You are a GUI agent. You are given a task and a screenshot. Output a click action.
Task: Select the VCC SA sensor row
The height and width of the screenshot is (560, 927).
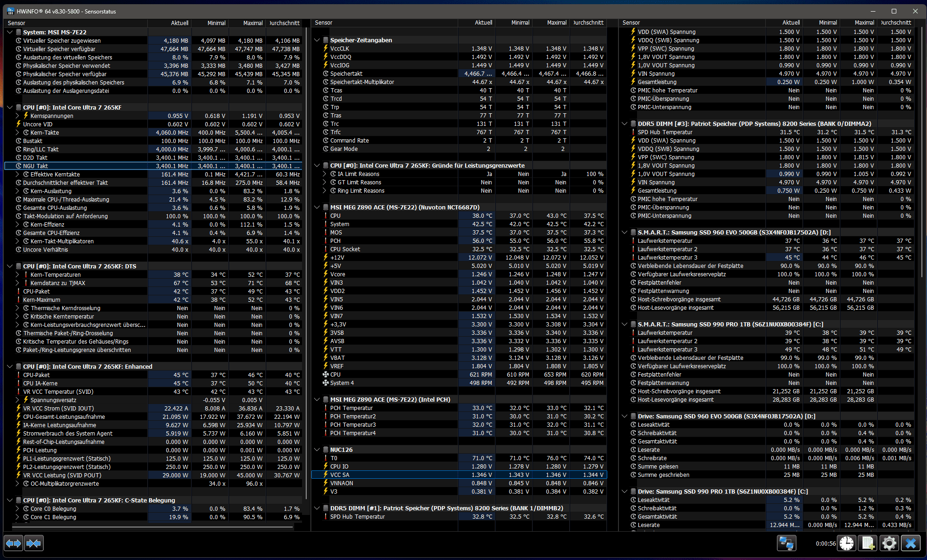340,475
